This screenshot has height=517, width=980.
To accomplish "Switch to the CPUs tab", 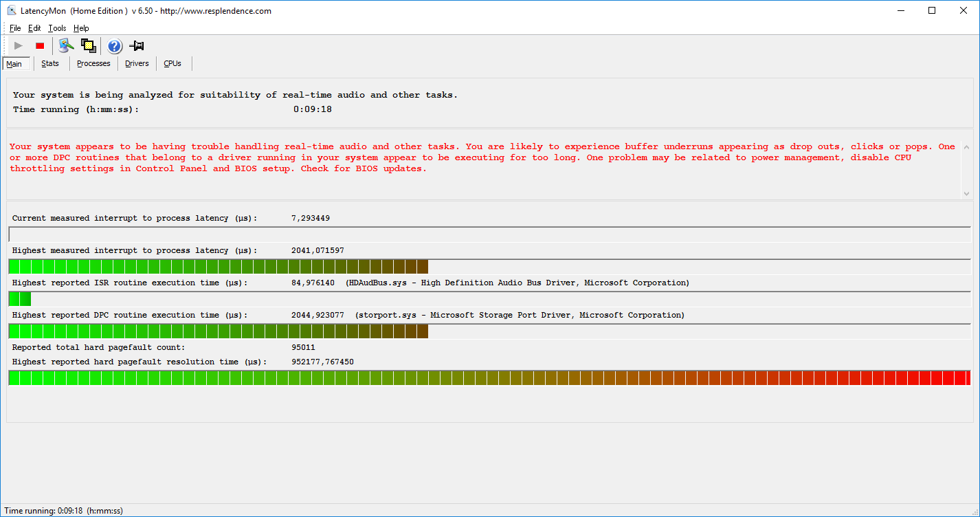I will [x=172, y=63].
